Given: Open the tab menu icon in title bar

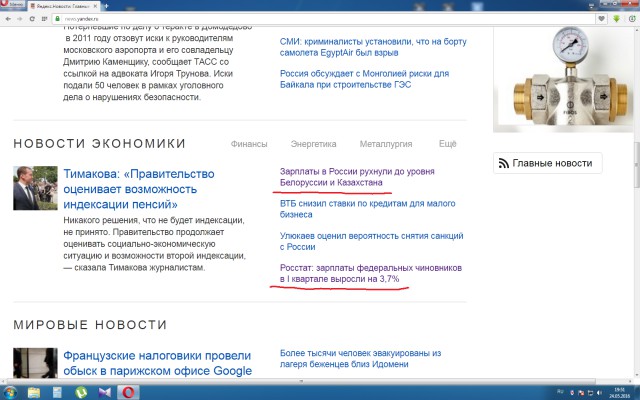Looking at the screenshot, I should point(592,6).
